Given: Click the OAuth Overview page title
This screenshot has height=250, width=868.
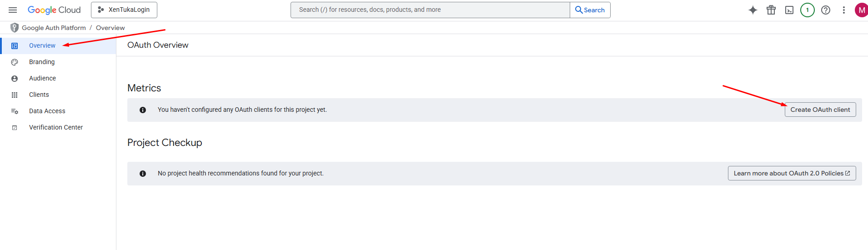Looking at the screenshot, I should [158, 45].
